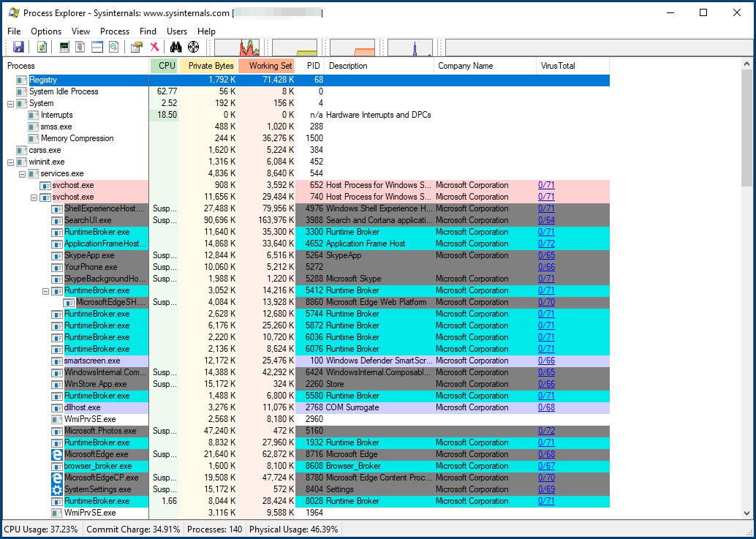Collapse the services.exe tree node

tap(22, 173)
